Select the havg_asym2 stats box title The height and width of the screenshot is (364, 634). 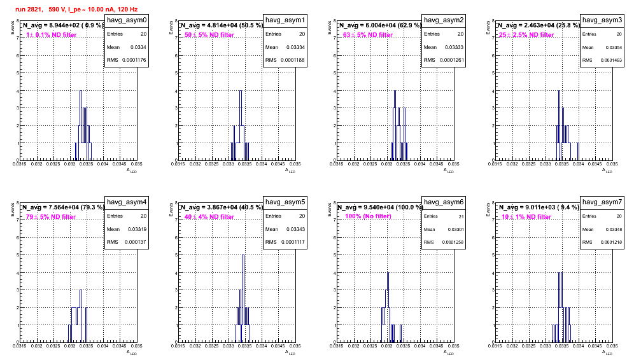tap(444, 20)
